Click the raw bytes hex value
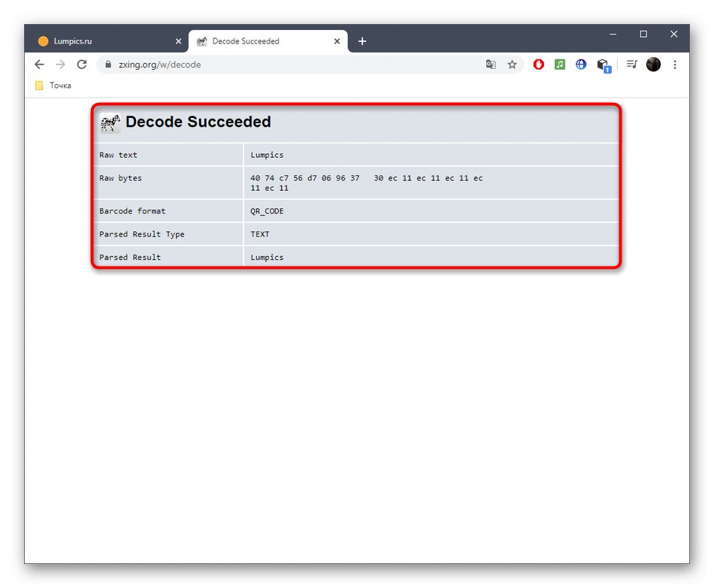714x588 pixels. click(366, 183)
